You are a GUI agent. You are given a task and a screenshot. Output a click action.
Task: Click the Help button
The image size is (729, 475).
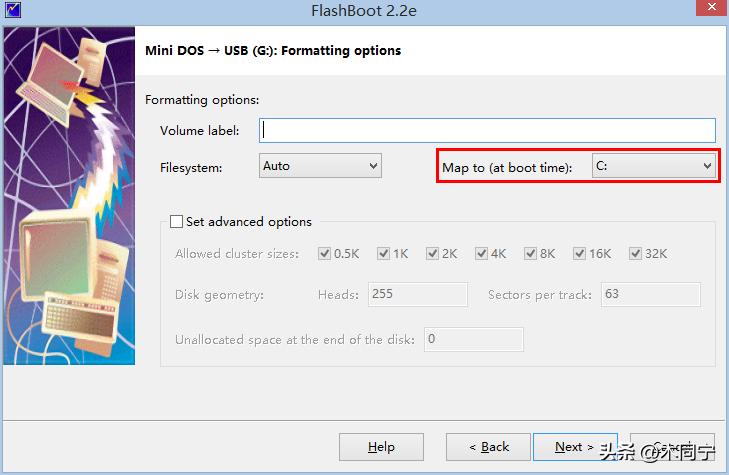pos(381,447)
